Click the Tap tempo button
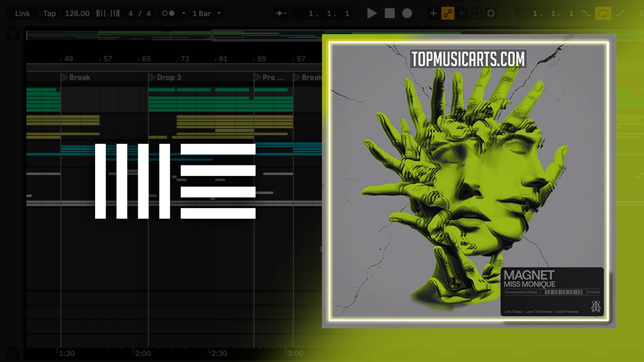This screenshot has width=644, height=362. [49, 14]
